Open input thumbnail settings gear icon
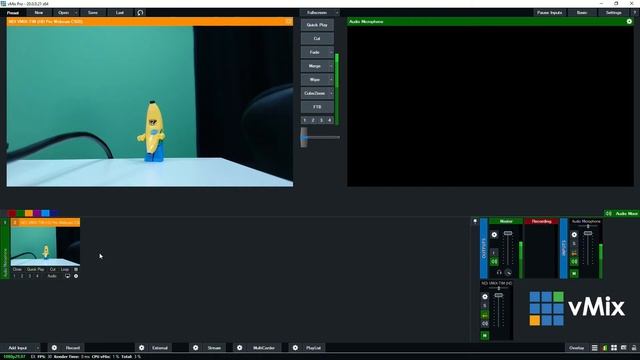Screen dimensions: 640x360 click(76, 276)
